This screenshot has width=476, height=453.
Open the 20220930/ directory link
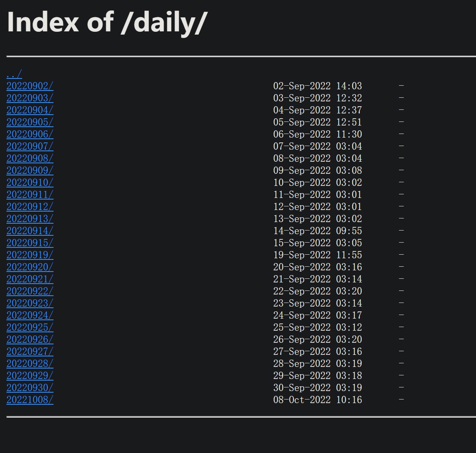[30, 388]
